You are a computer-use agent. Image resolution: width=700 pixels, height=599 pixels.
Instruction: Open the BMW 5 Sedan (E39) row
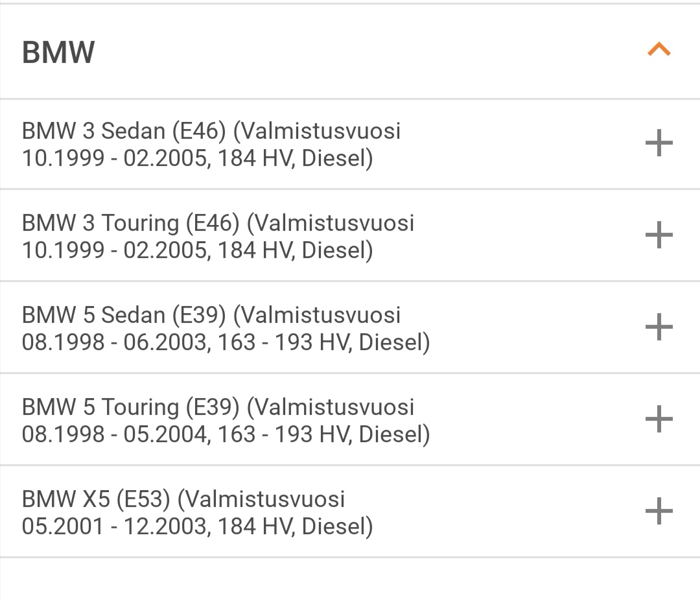click(350, 327)
